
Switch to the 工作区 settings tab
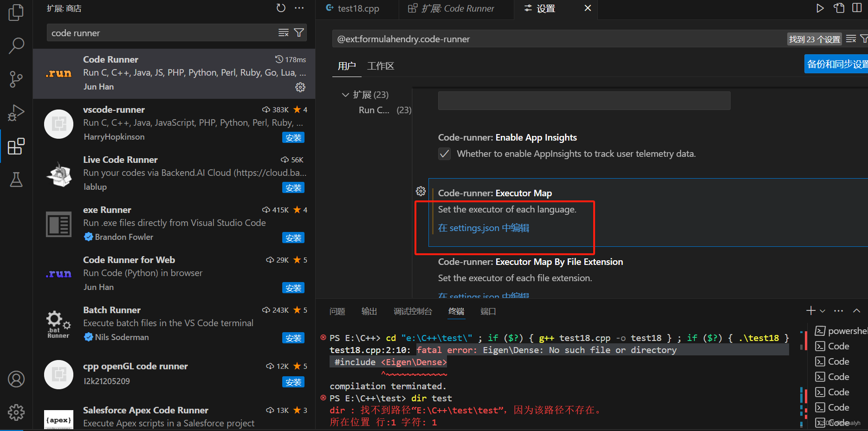point(380,66)
